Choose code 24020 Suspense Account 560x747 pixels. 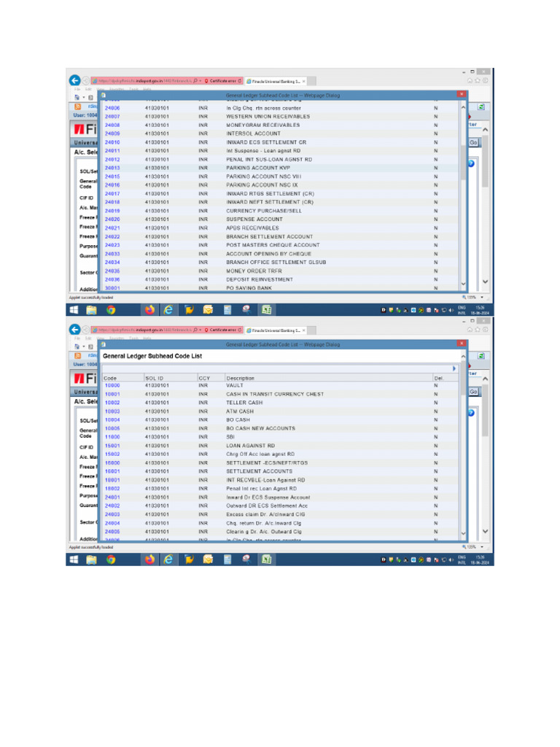click(x=112, y=220)
